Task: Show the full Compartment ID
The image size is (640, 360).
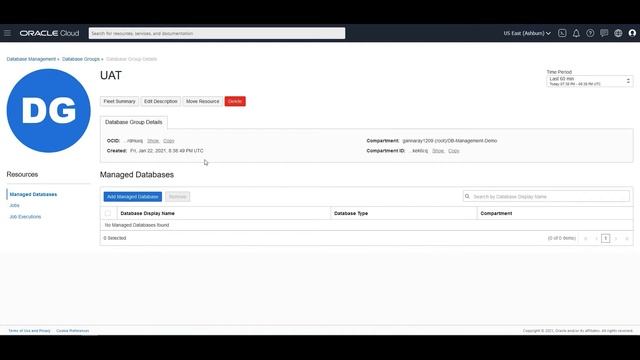Action: [438, 151]
